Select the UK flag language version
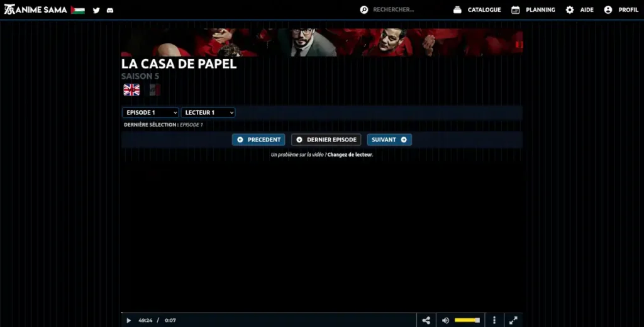This screenshot has width=644, height=327. [131, 90]
